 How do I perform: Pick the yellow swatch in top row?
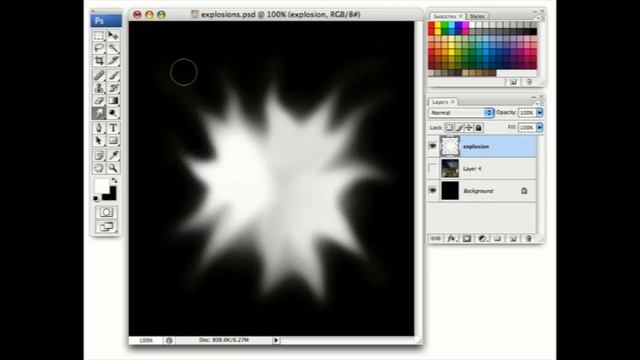click(438, 25)
